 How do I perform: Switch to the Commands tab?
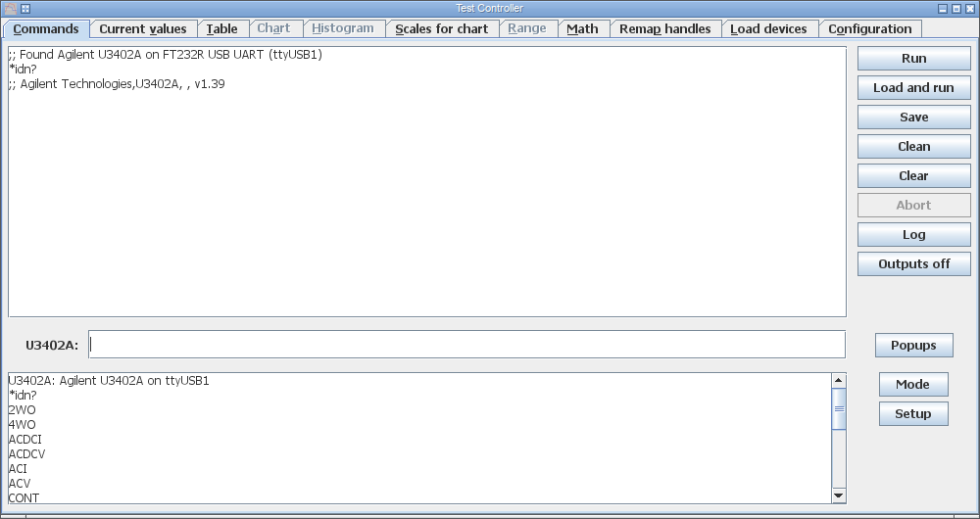tap(46, 28)
